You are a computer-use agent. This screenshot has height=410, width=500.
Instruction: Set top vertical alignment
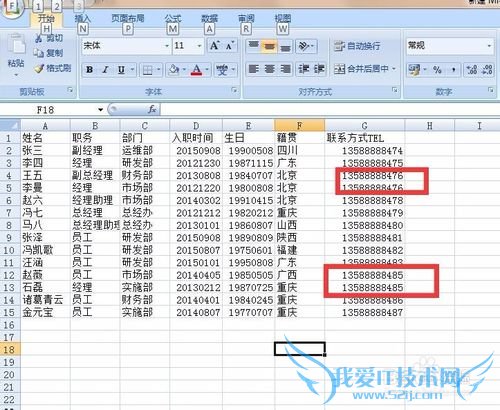tap(254, 46)
